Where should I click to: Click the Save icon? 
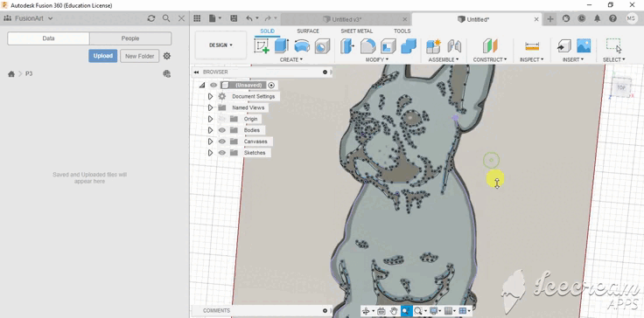234,18
